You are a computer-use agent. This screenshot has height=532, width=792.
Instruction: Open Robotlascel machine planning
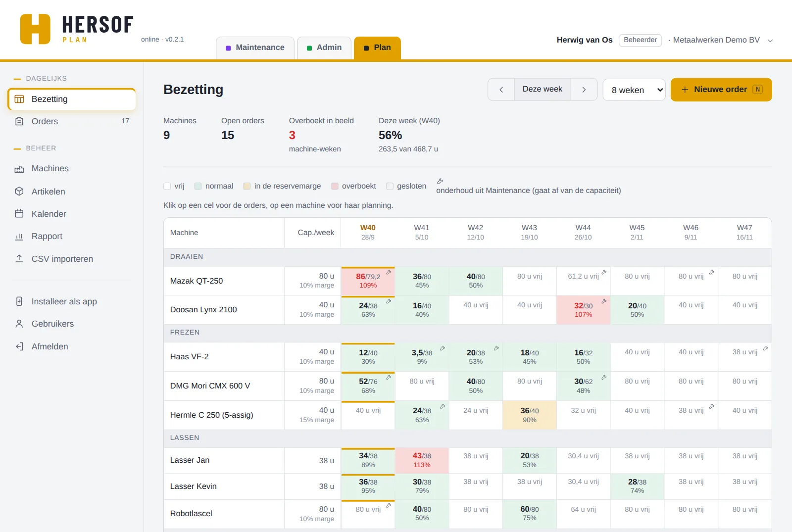point(191,514)
